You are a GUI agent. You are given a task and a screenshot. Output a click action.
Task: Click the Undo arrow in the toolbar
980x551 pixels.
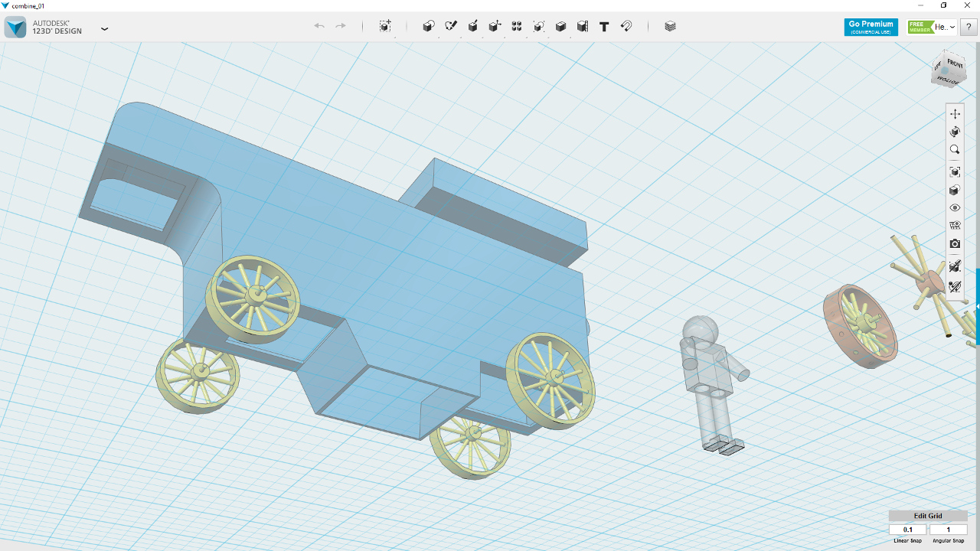(x=319, y=26)
